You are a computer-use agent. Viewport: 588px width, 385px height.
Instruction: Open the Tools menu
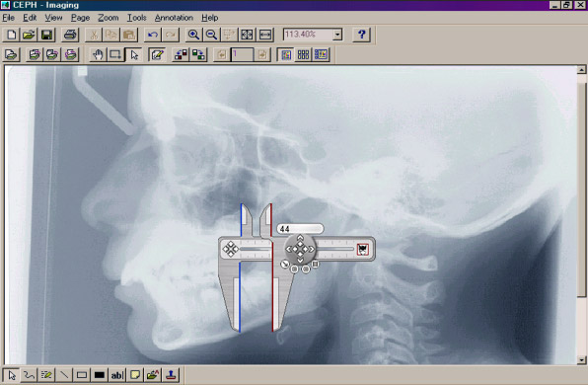[x=136, y=18]
